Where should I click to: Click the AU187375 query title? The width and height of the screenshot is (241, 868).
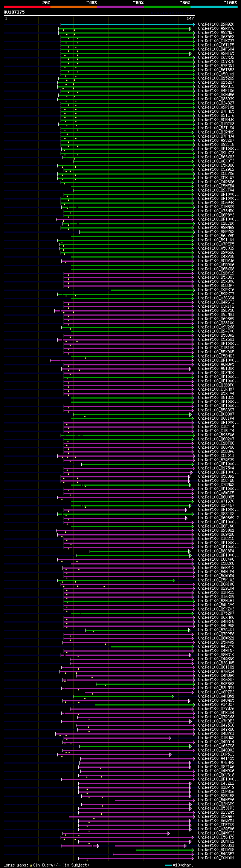pos(14,12)
